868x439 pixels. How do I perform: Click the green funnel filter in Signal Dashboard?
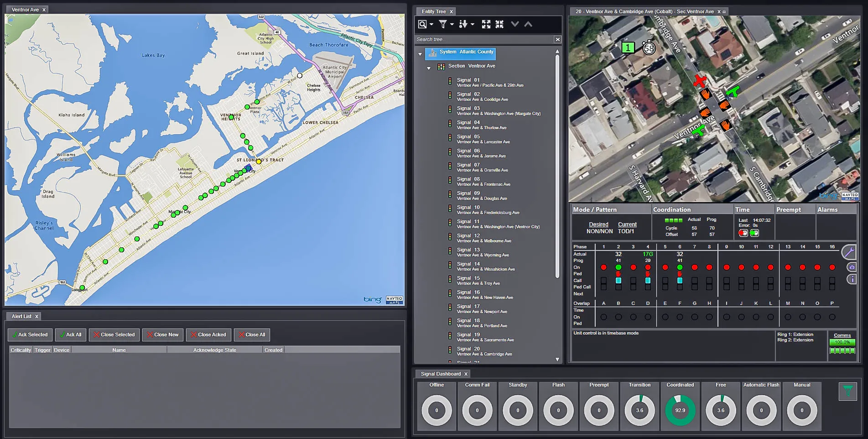click(x=847, y=391)
